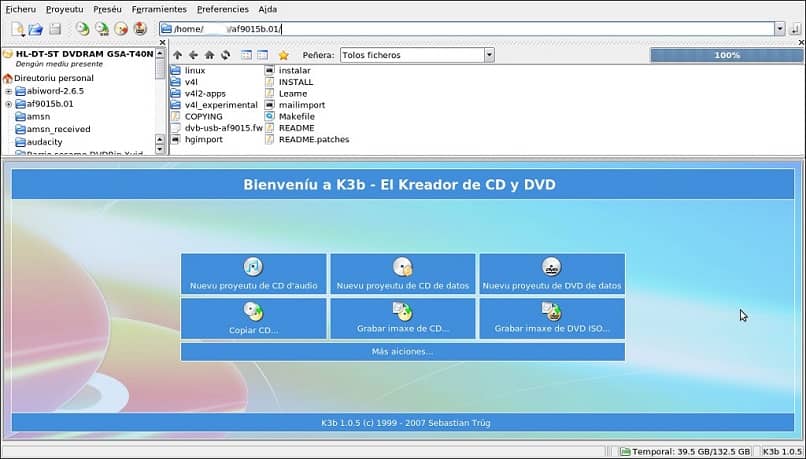The height and width of the screenshot is (459, 806).
Task: Switch to detailed view icon
Action: [263, 55]
